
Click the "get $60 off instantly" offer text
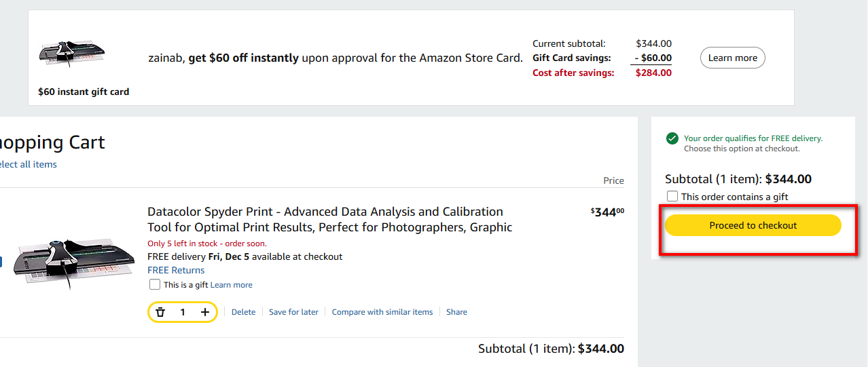pos(243,58)
